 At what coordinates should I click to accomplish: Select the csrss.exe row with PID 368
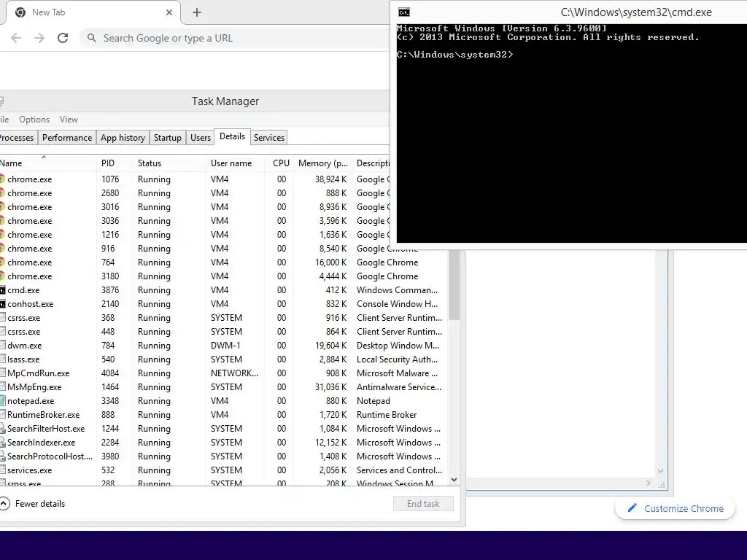point(224,318)
